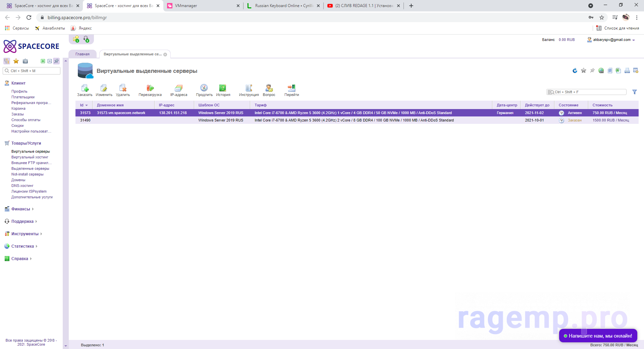
Task: Expand the Справка menu section
Action: (x=20, y=259)
